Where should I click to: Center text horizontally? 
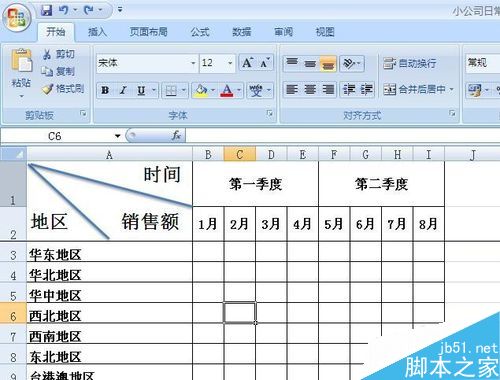coord(310,89)
